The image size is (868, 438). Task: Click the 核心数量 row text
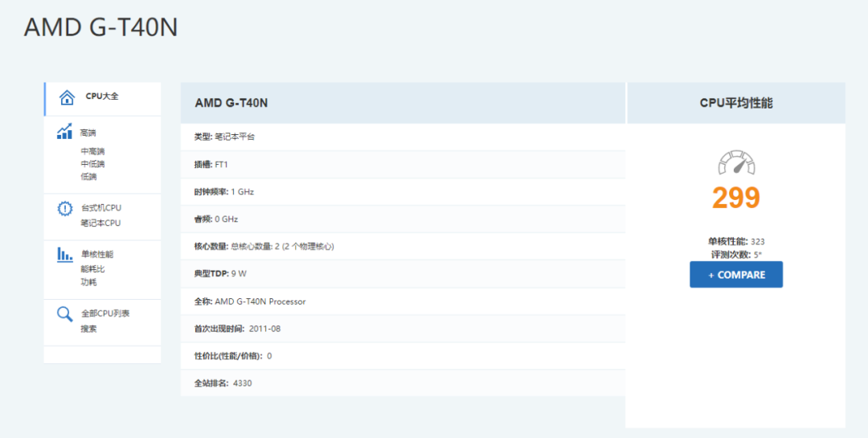coord(264,247)
